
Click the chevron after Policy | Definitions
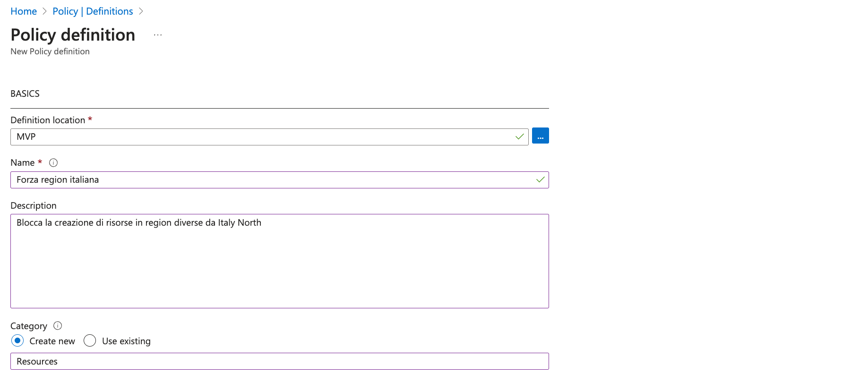[x=141, y=11]
